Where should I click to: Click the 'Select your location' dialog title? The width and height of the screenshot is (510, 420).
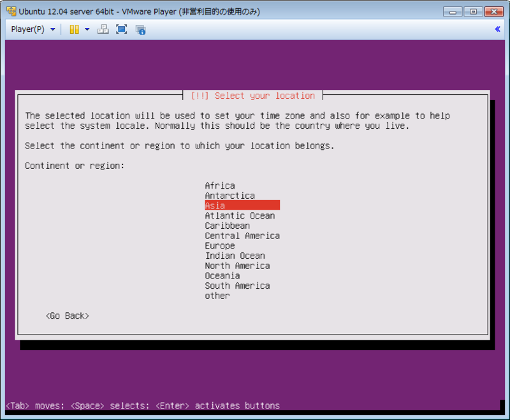(253, 96)
